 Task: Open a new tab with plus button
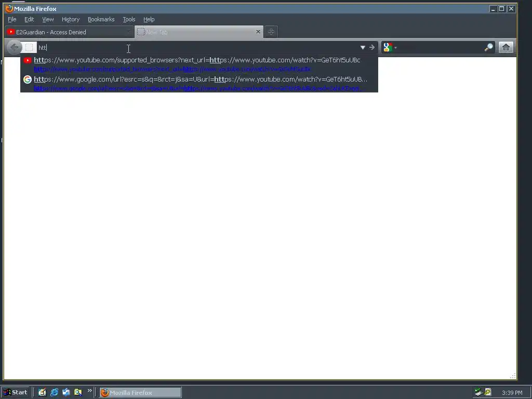click(271, 32)
